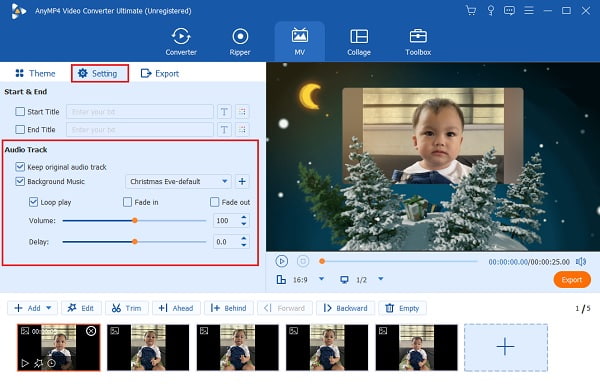Enable the Fade out checkbox

pyautogui.click(x=215, y=202)
